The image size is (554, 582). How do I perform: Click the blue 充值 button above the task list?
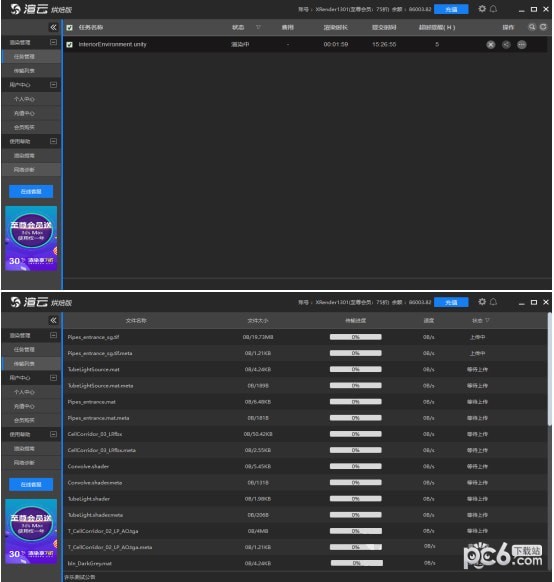pyautogui.click(x=451, y=9)
